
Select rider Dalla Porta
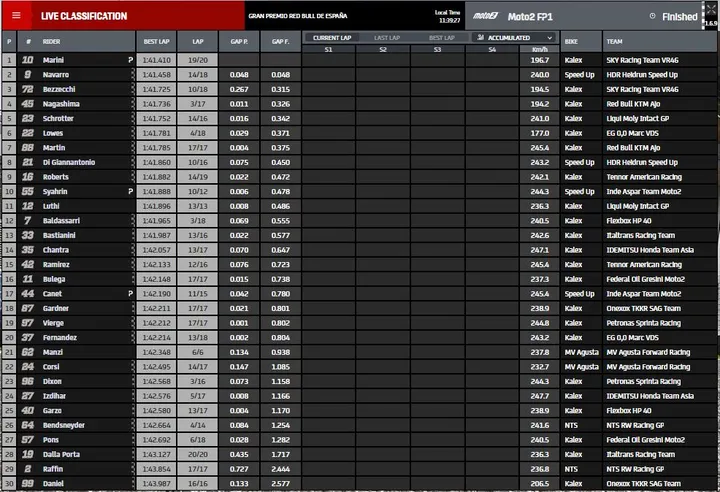coord(61,454)
